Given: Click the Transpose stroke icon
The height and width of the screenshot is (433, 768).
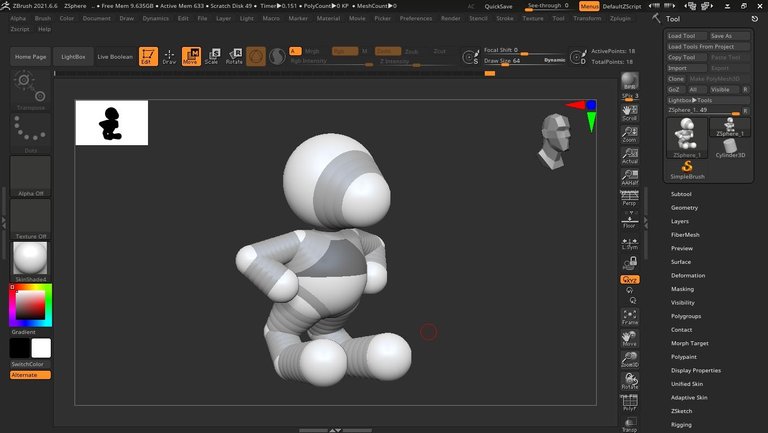Looking at the screenshot, I should click(x=30, y=91).
